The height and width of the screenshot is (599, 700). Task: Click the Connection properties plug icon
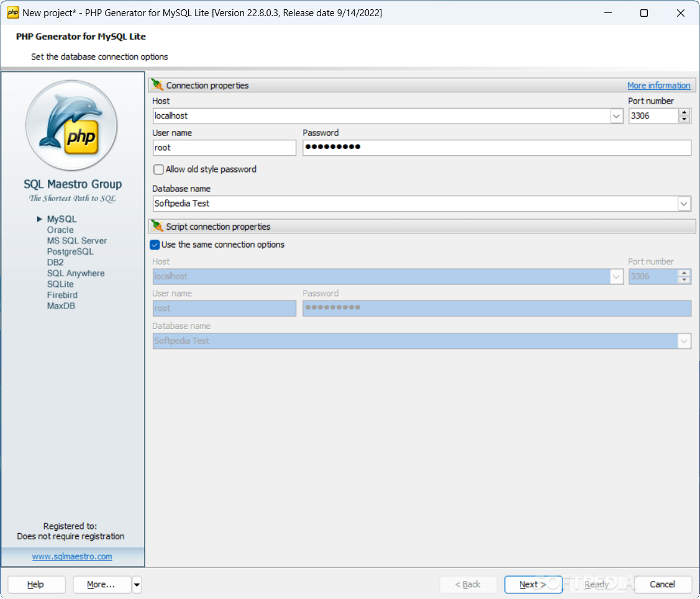[157, 85]
